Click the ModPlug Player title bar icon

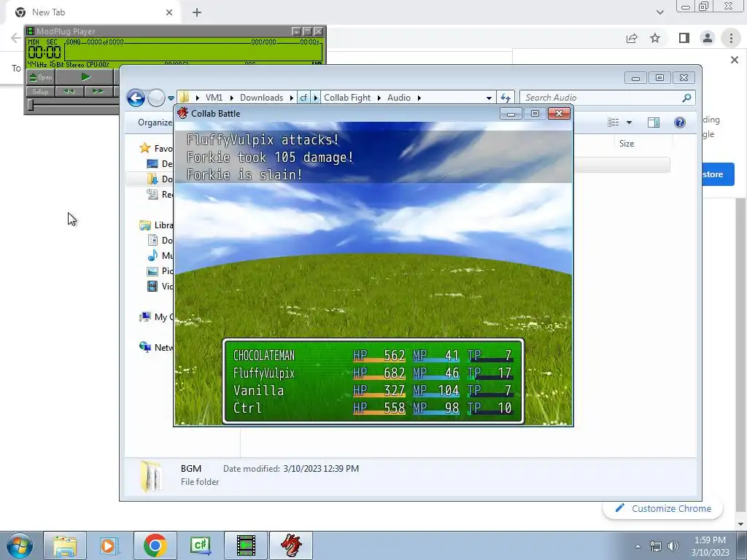31,31
